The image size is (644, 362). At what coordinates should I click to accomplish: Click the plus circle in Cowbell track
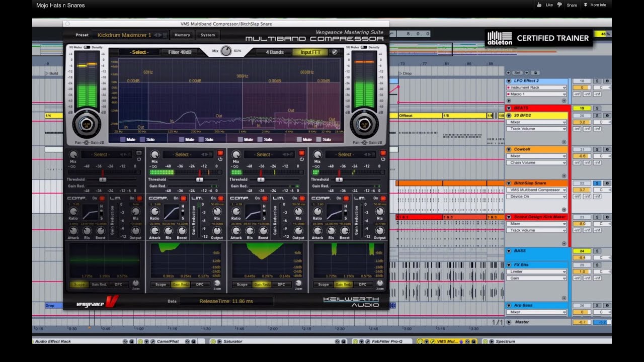click(x=564, y=176)
